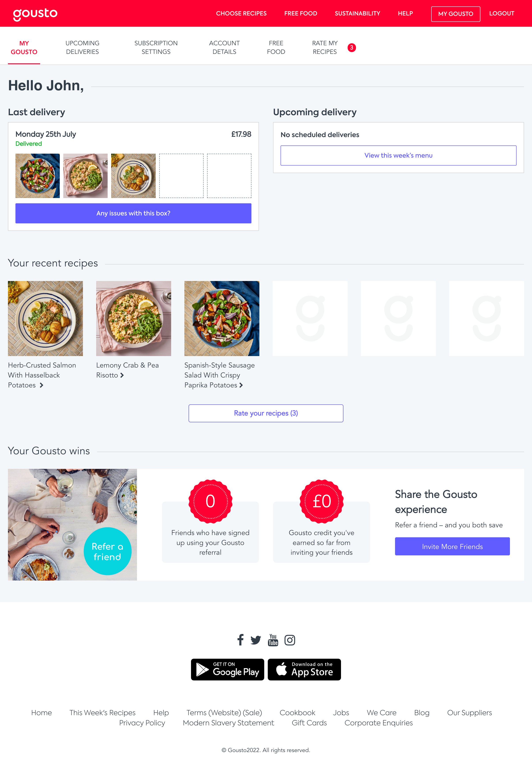Open Gousto's Facebook page icon
The height and width of the screenshot is (762, 532).
click(240, 640)
